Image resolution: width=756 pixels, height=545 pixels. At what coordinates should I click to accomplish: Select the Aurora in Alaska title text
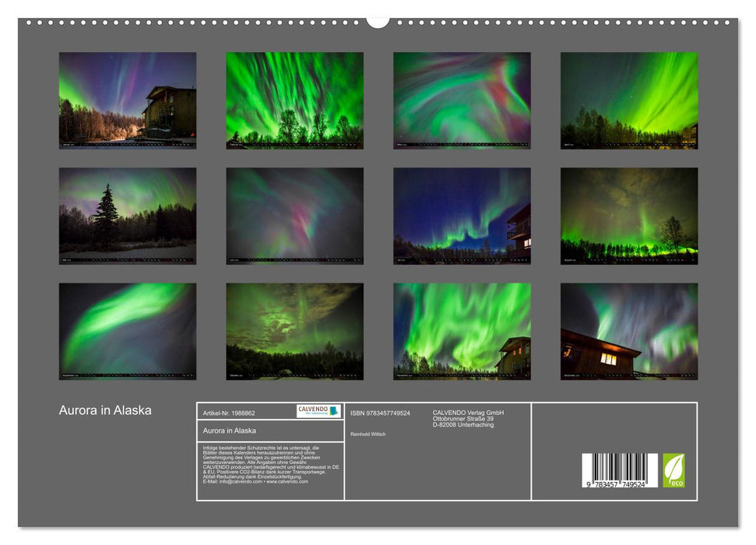click(105, 406)
